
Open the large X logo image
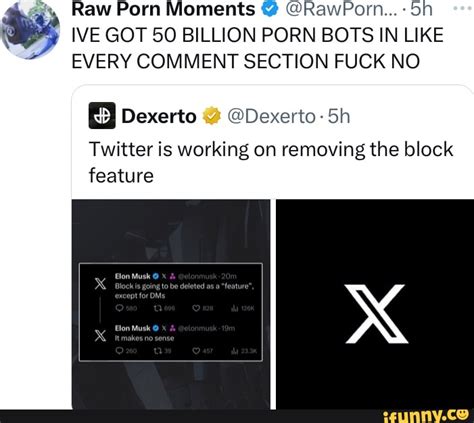point(375,304)
